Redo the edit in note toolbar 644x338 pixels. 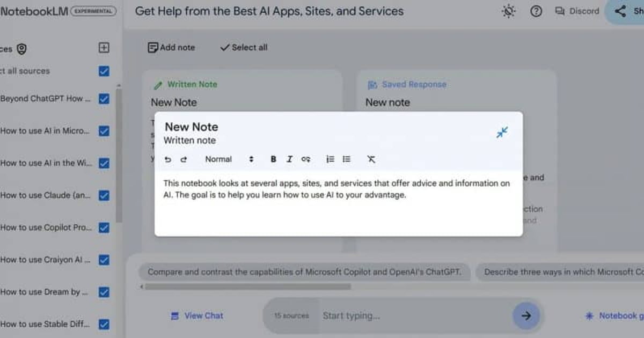pos(184,159)
